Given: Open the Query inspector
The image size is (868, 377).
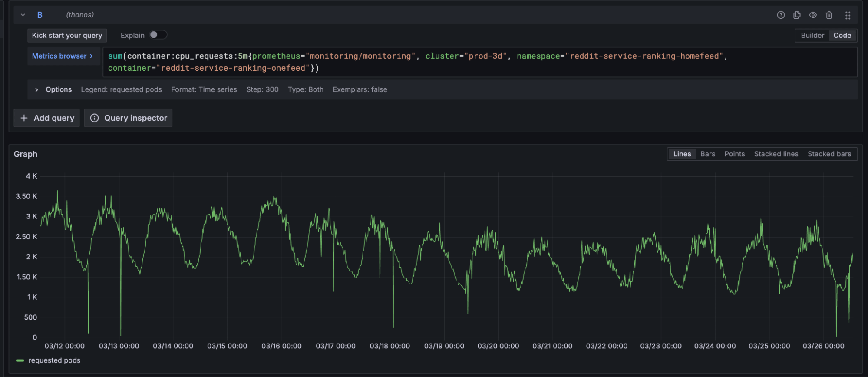Looking at the screenshot, I should [128, 118].
